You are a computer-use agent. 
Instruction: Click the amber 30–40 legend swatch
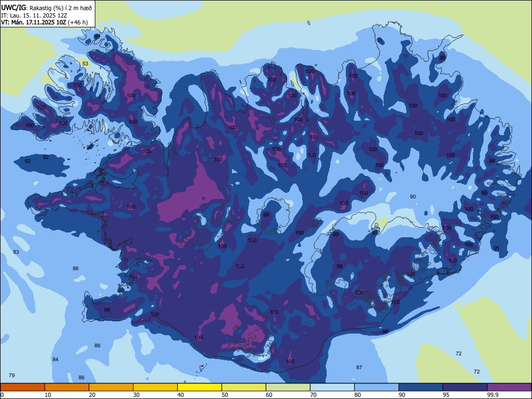tap(155, 387)
